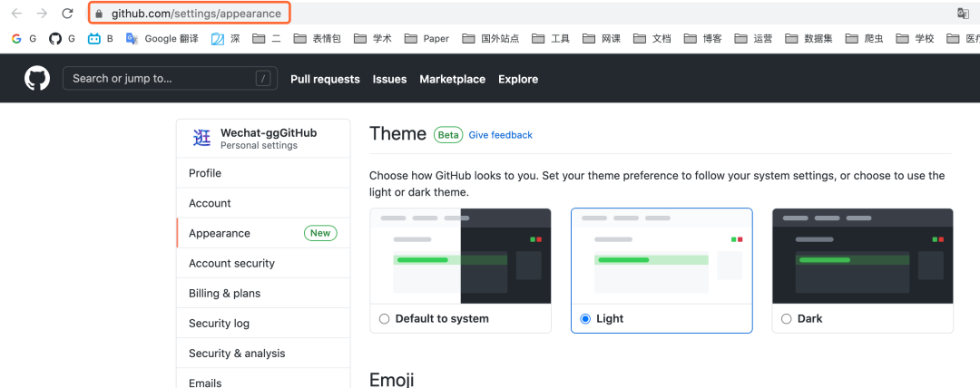Open the 学术 bookmark folder
980x388 pixels.
tap(373, 39)
